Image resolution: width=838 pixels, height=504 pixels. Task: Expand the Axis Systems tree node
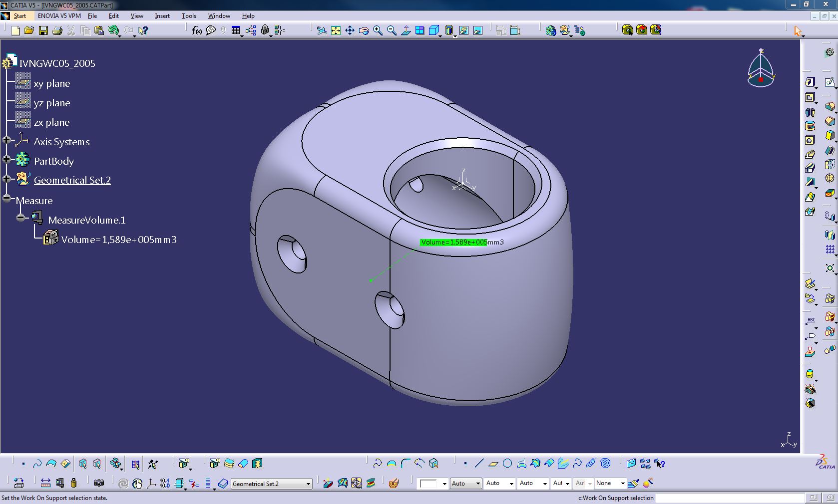click(x=6, y=140)
